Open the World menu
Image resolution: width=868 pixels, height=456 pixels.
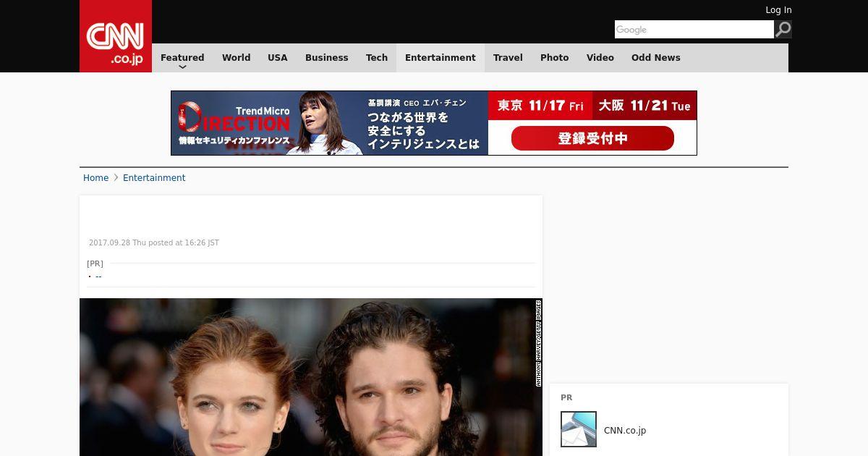(236, 58)
